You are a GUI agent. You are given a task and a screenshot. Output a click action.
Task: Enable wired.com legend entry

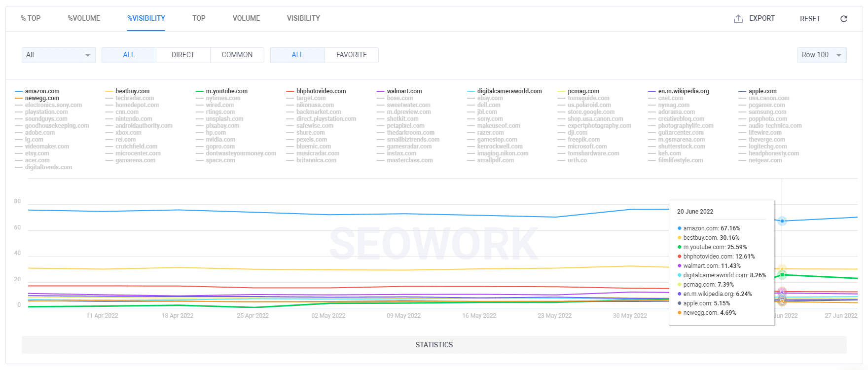(215, 105)
